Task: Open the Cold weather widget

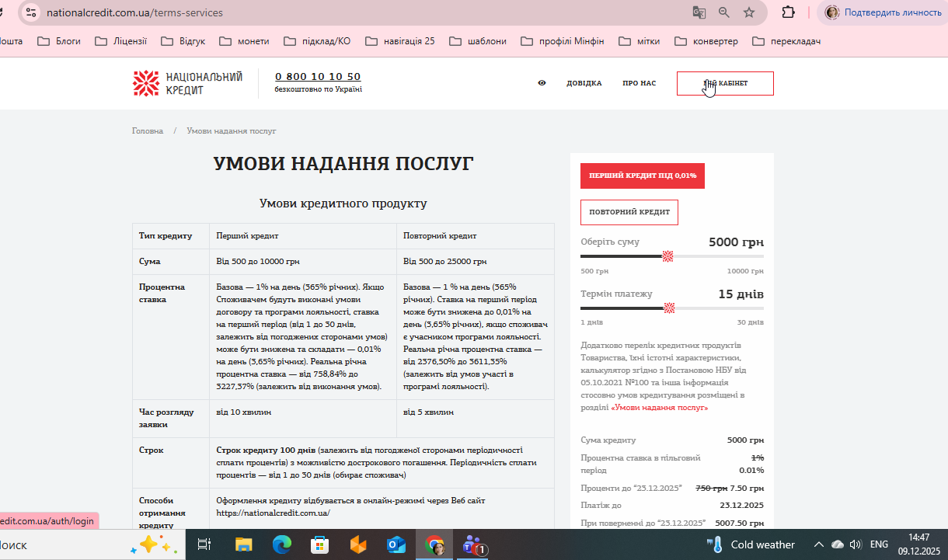Action: click(751, 544)
